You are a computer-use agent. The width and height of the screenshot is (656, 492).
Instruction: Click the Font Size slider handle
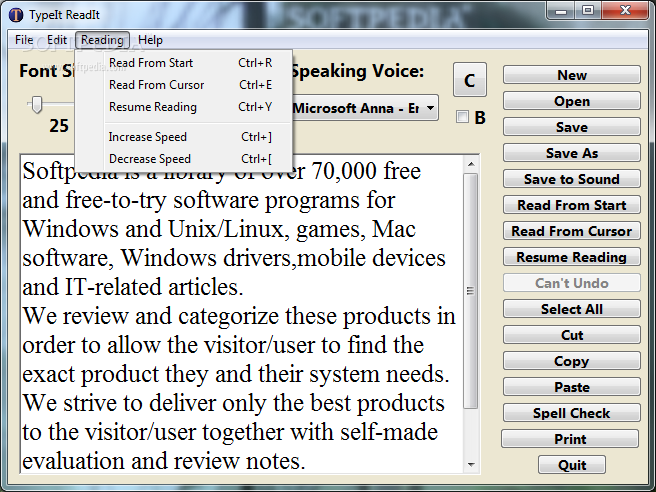click(36, 104)
